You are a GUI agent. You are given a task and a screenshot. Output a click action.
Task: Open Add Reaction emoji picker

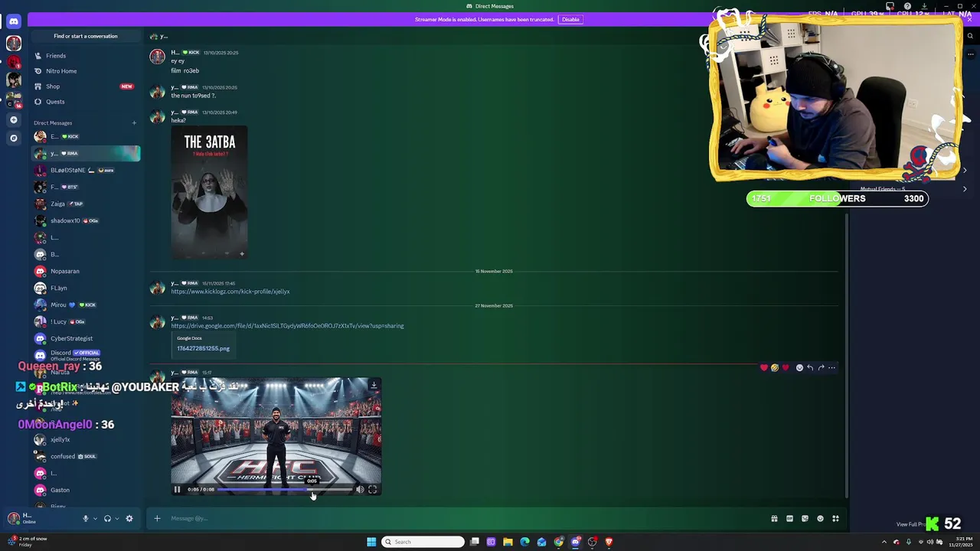799,368
